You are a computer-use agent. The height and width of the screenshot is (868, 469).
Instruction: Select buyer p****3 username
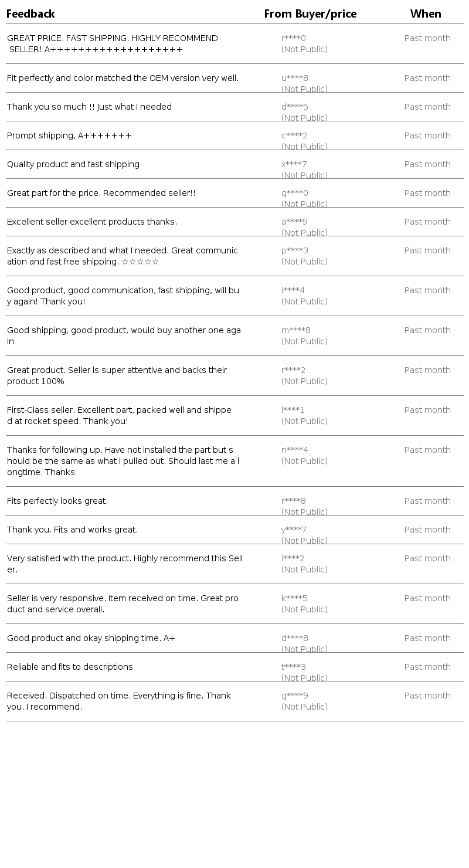(295, 250)
